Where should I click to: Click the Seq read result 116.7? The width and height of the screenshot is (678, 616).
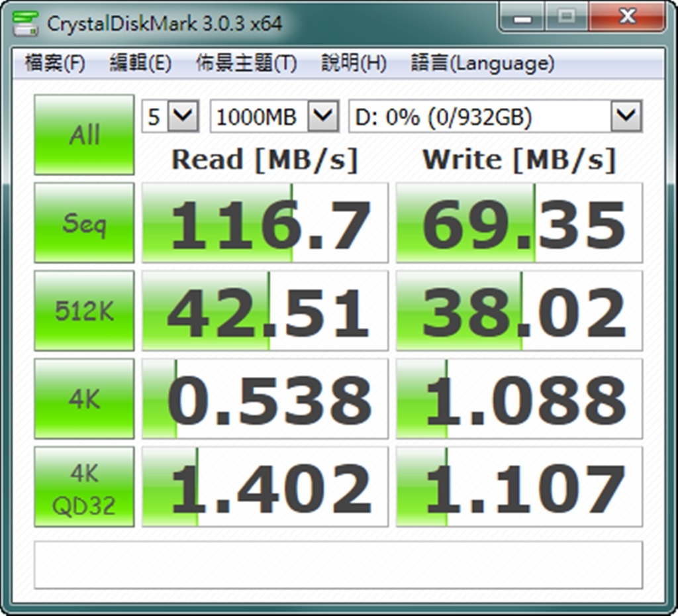(x=265, y=223)
